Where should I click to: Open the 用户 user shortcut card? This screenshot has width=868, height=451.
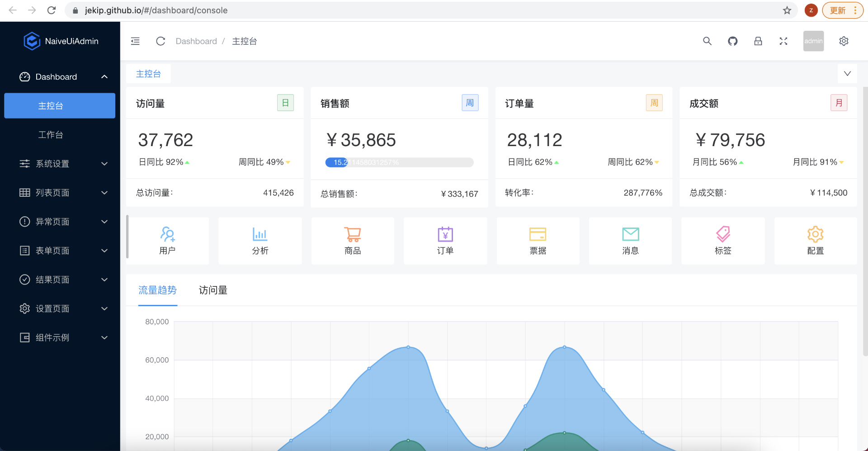pyautogui.click(x=167, y=241)
